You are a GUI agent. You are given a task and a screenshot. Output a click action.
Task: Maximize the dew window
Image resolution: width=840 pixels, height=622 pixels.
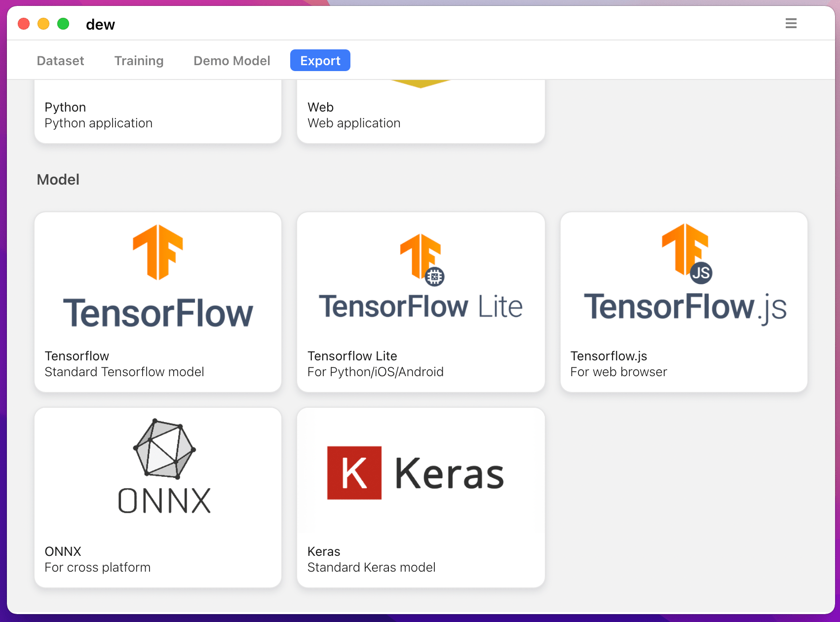pyautogui.click(x=63, y=24)
